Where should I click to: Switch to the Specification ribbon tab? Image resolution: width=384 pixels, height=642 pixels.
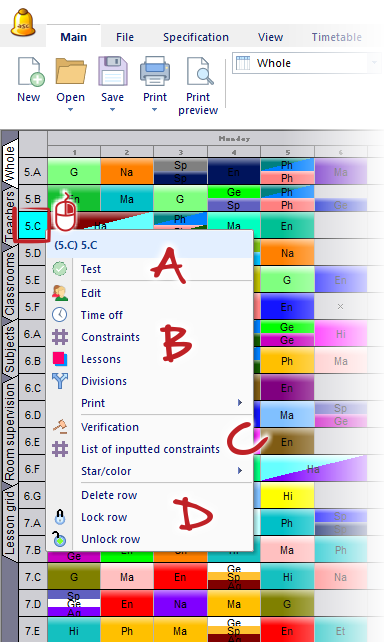[196, 37]
